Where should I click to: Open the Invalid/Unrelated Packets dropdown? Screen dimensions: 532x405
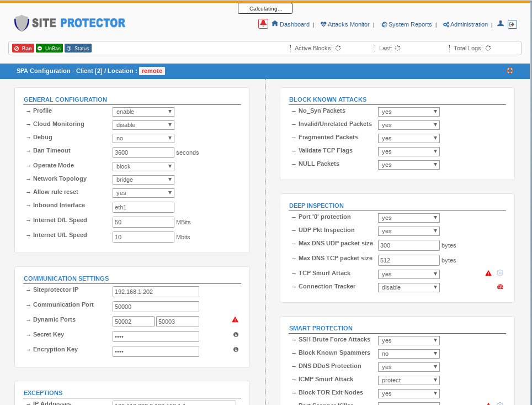click(x=408, y=125)
